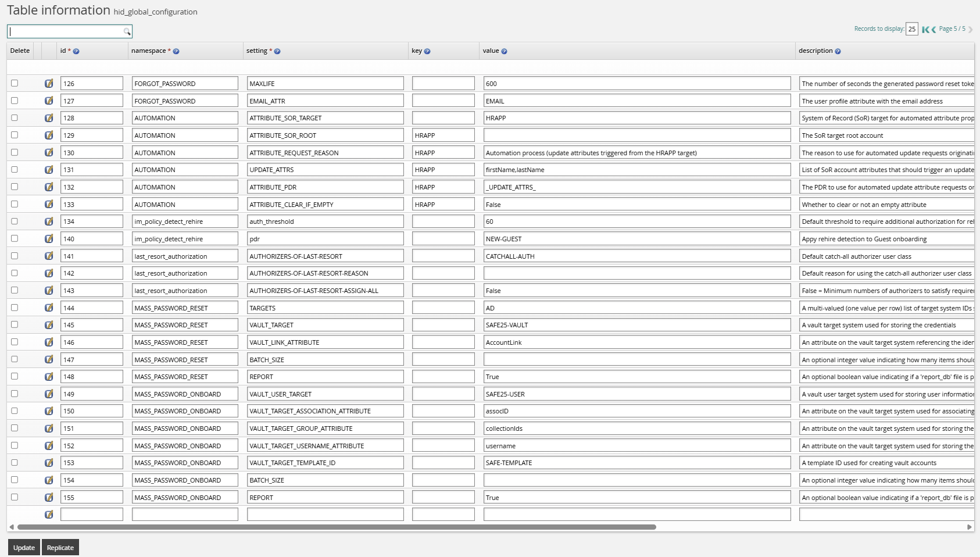This screenshot has width=980, height=557.
Task: Show help for the namespace column
Action: (176, 51)
